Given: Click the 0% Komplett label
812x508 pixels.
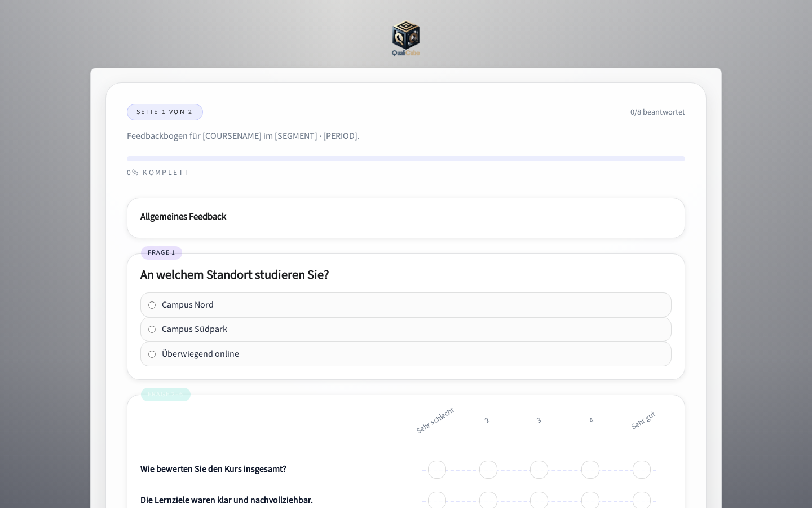Looking at the screenshot, I should pyautogui.click(x=158, y=173).
